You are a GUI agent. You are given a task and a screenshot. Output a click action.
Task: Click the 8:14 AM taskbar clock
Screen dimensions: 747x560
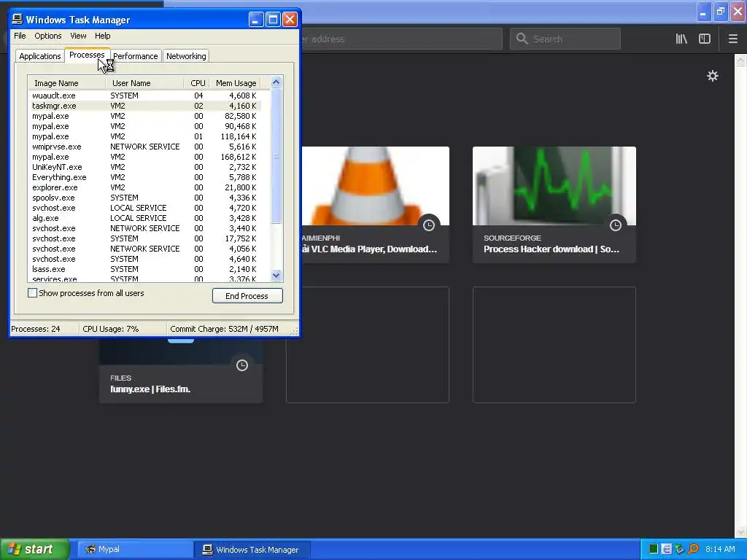click(720, 549)
